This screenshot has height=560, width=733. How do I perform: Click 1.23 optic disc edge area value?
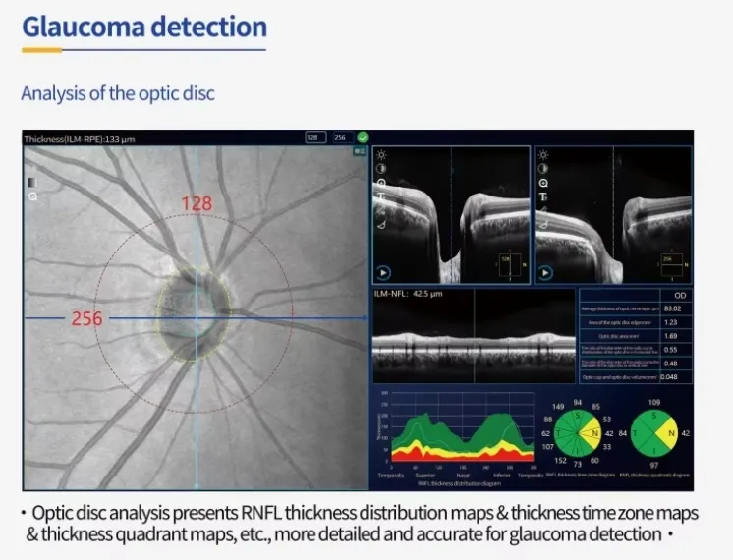click(670, 322)
